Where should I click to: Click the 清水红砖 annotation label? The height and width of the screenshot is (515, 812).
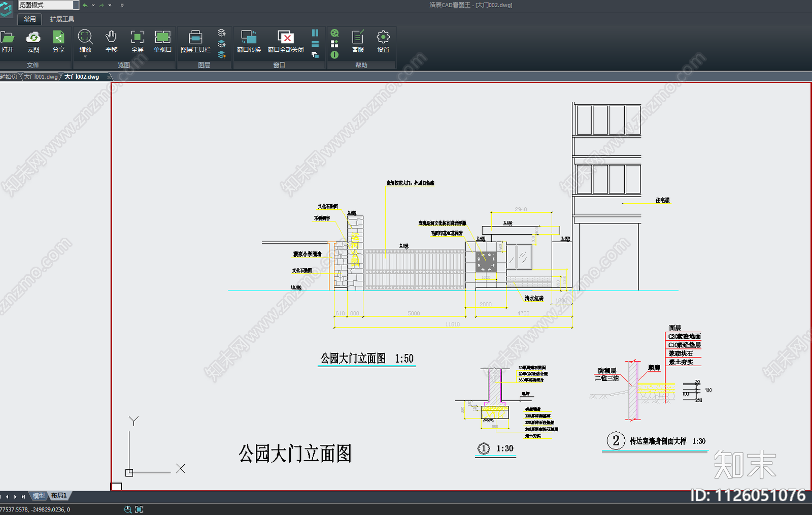point(534,299)
